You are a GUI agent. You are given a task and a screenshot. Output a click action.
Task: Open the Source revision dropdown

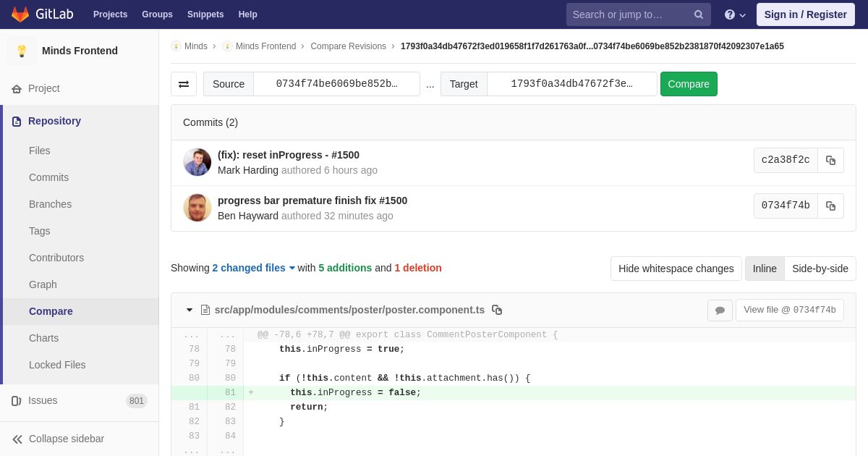pyautogui.click(x=336, y=84)
